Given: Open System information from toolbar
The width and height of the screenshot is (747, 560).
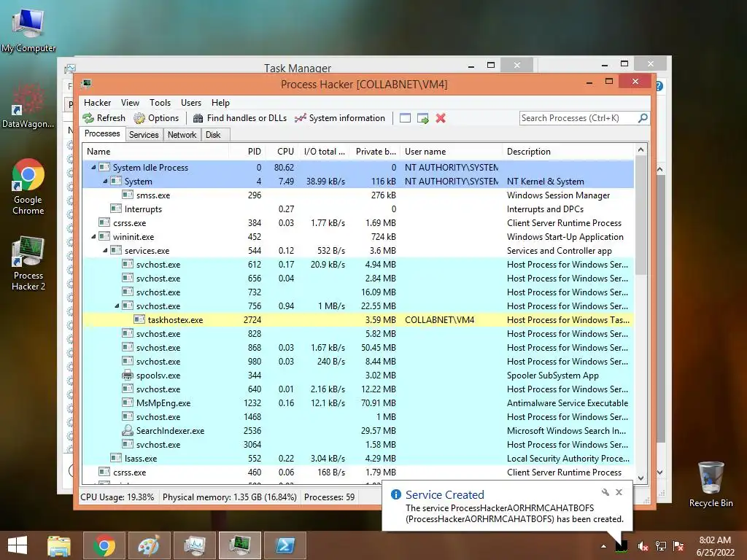Looking at the screenshot, I should coord(340,118).
